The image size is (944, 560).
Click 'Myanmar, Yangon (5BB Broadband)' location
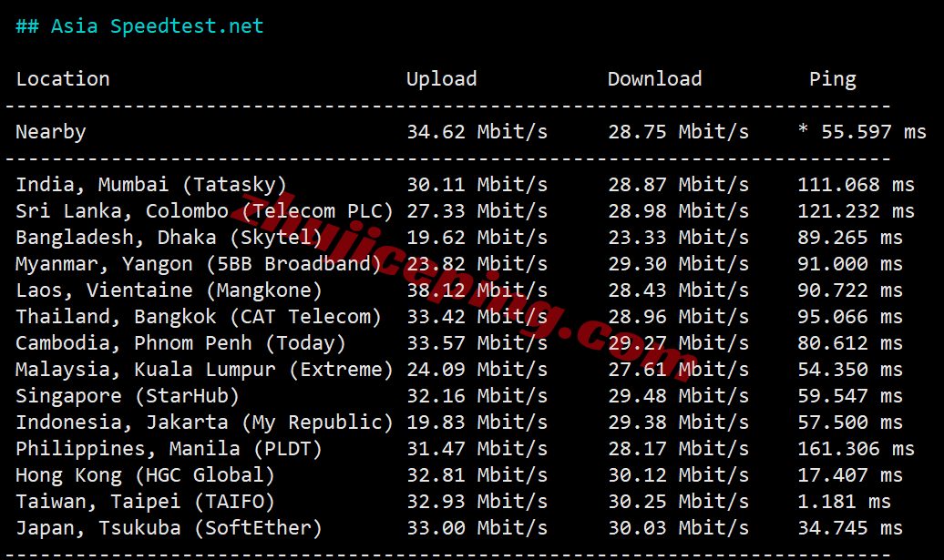pyautogui.click(x=199, y=264)
